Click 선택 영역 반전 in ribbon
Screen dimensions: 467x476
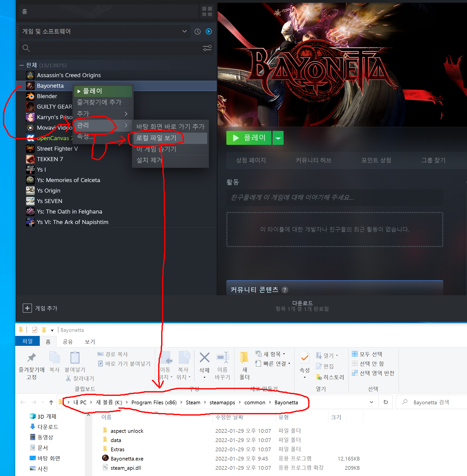point(373,373)
